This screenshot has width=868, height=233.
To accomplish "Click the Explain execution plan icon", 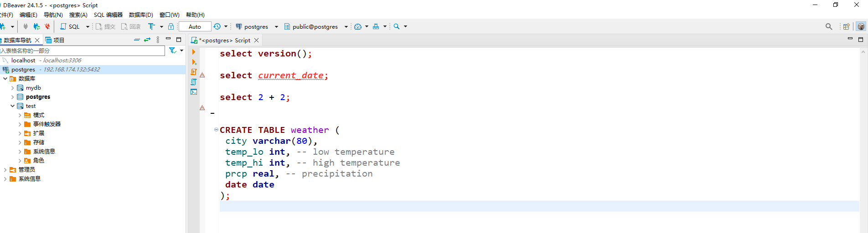I will (x=194, y=82).
